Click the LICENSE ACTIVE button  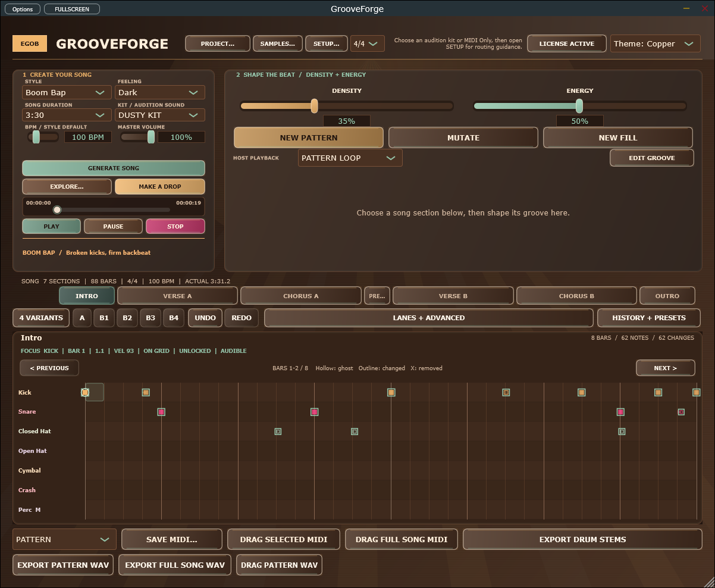coord(567,43)
